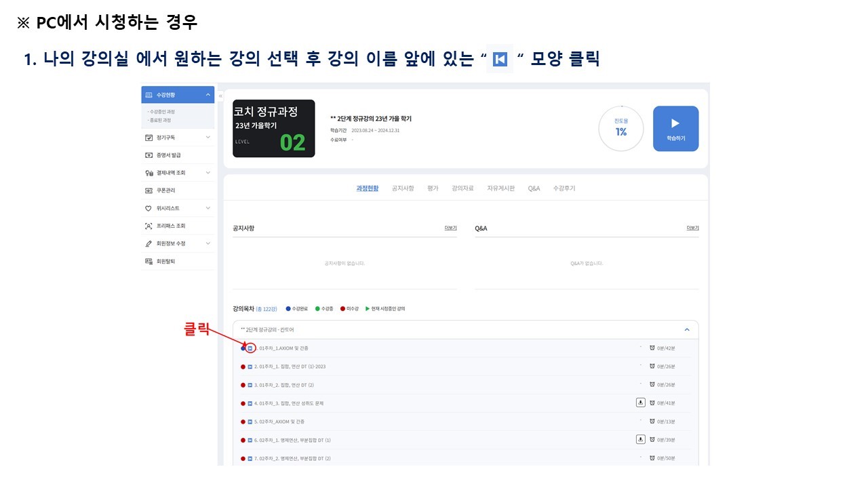Image resolution: width=868 pixels, height=488 pixels.
Task: Expand the 정기구독 submenu chevron
Action: point(208,138)
